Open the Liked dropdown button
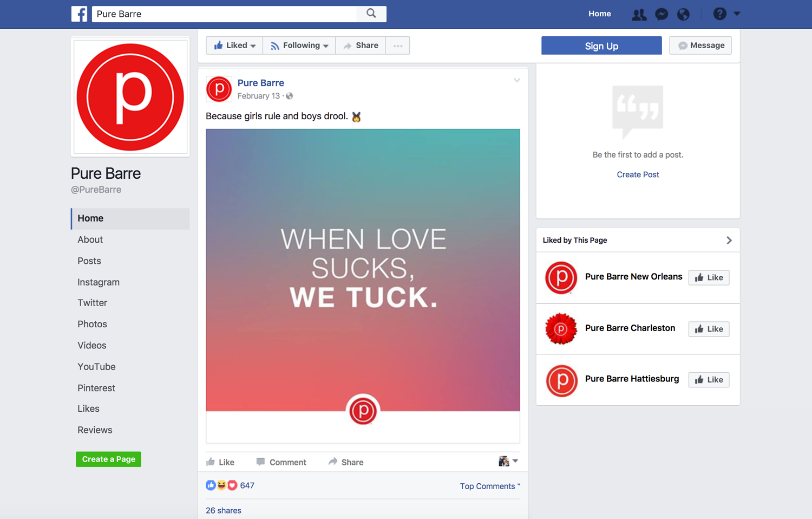Screen dimensions: 812x519 (234, 46)
